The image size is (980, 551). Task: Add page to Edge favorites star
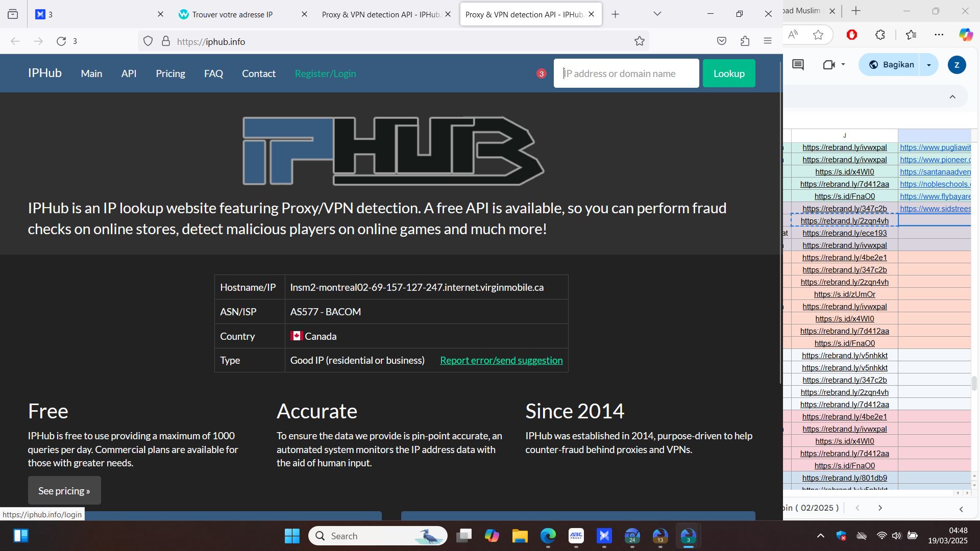pos(818,35)
